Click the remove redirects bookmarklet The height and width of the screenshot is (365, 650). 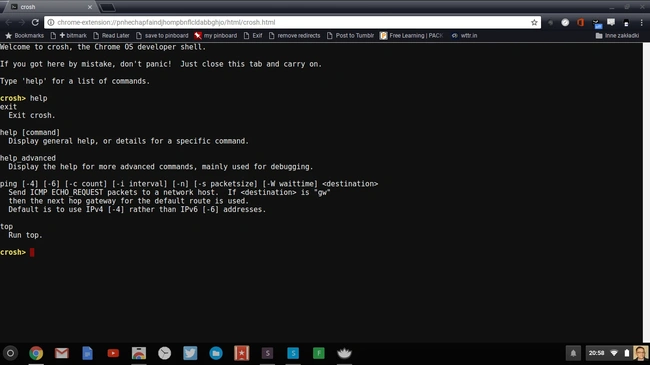click(295, 36)
